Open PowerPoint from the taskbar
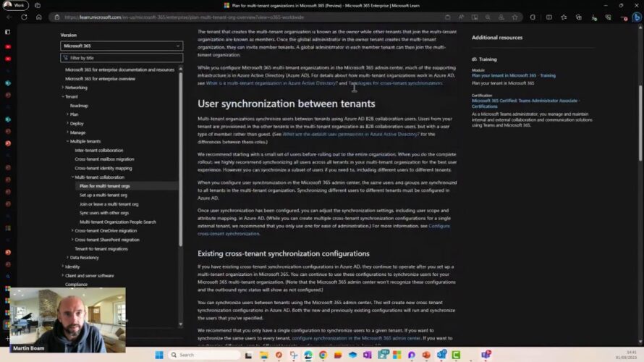Screen dimensions: 644x362 (x=426, y=355)
